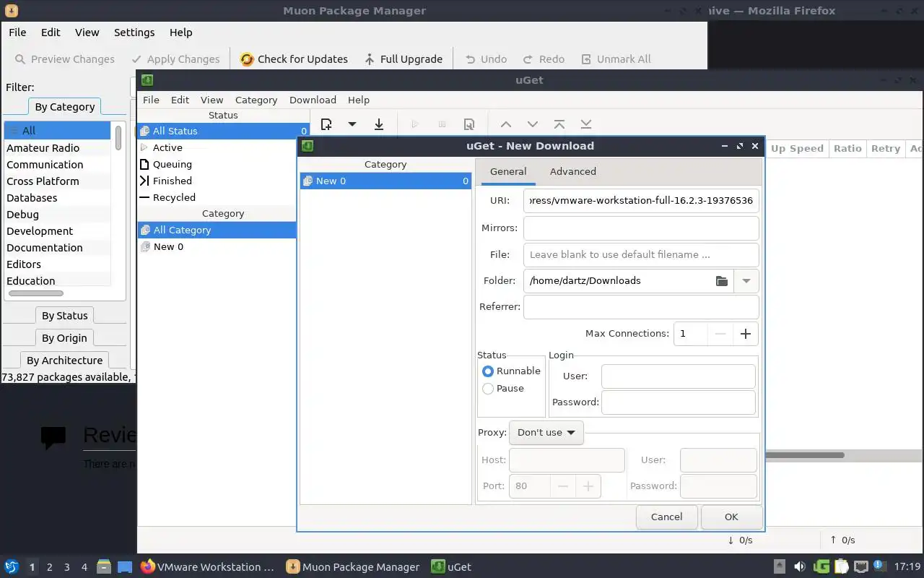Screen dimensions: 924x578
Task: Open Muon Settings menu
Action: [134, 33]
